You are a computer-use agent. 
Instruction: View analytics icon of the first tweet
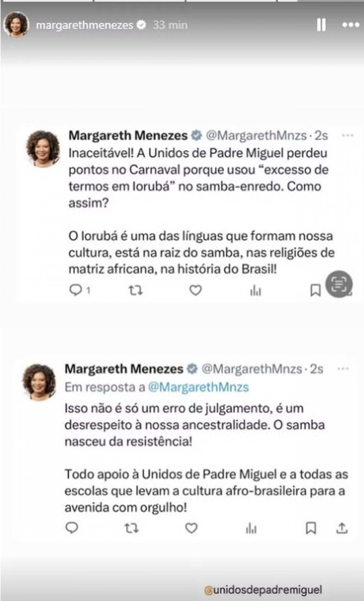coord(256,291)
